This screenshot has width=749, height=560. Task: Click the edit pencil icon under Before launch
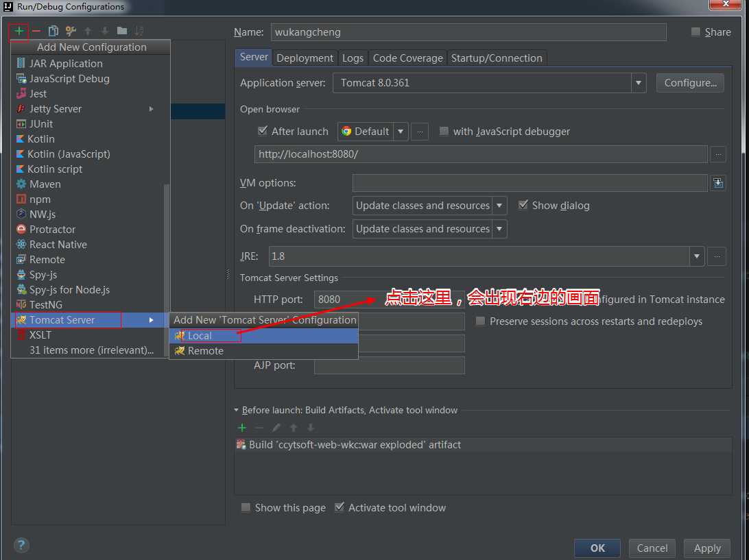[x=276, y=428]
